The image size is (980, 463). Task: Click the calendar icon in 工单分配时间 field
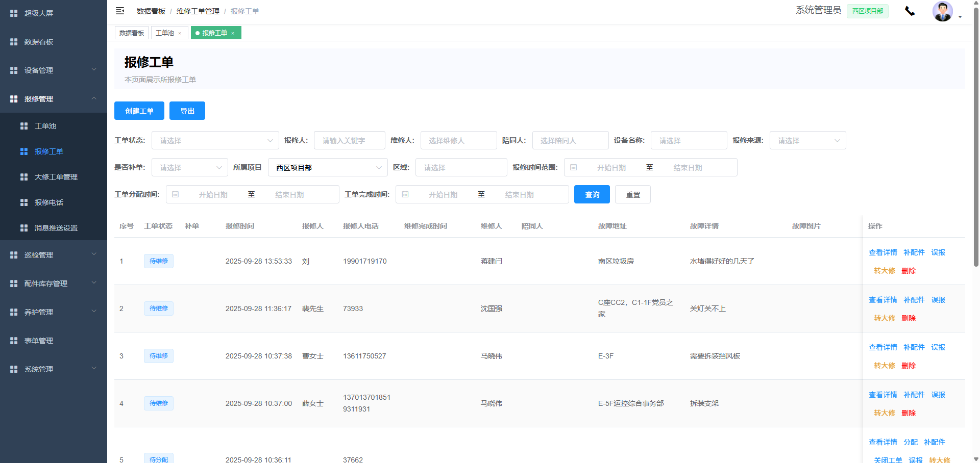pos(176,194)
